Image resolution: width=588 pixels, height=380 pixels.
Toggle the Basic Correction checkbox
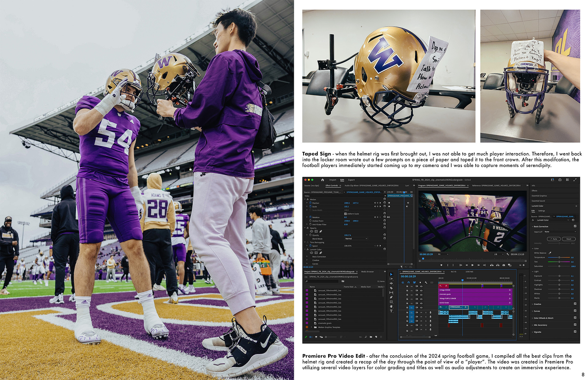575,226
